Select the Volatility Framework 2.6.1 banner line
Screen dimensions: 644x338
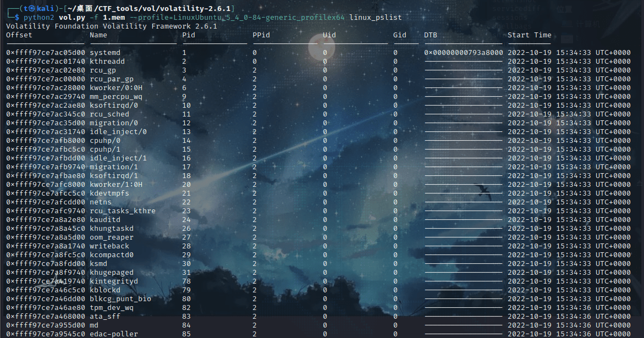[111, 26]
